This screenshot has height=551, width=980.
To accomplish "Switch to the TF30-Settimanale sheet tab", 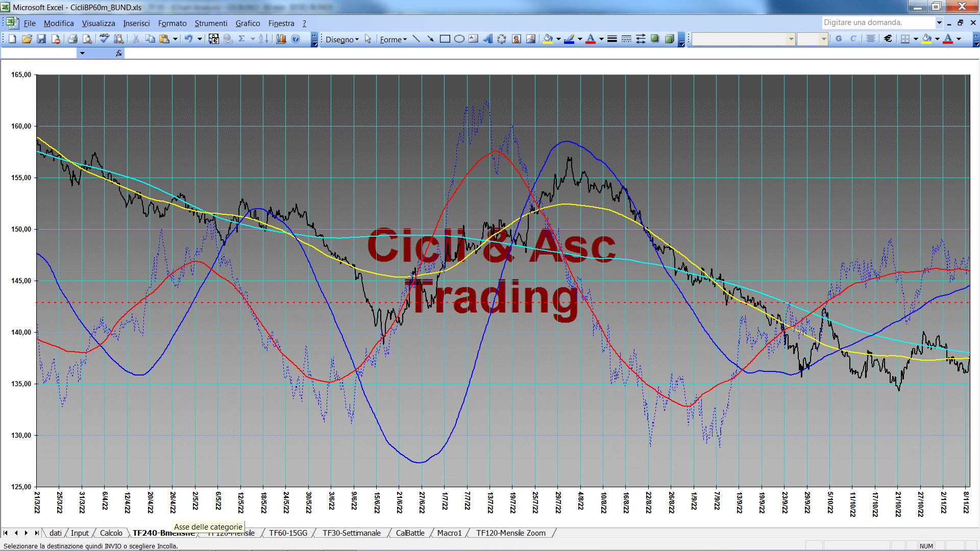I will point(351,533).
